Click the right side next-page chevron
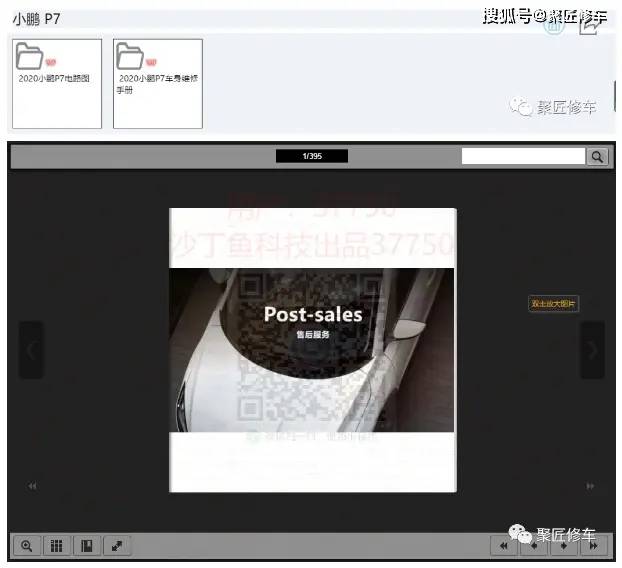This screenshot has height=568, width=622. point(593,349)
